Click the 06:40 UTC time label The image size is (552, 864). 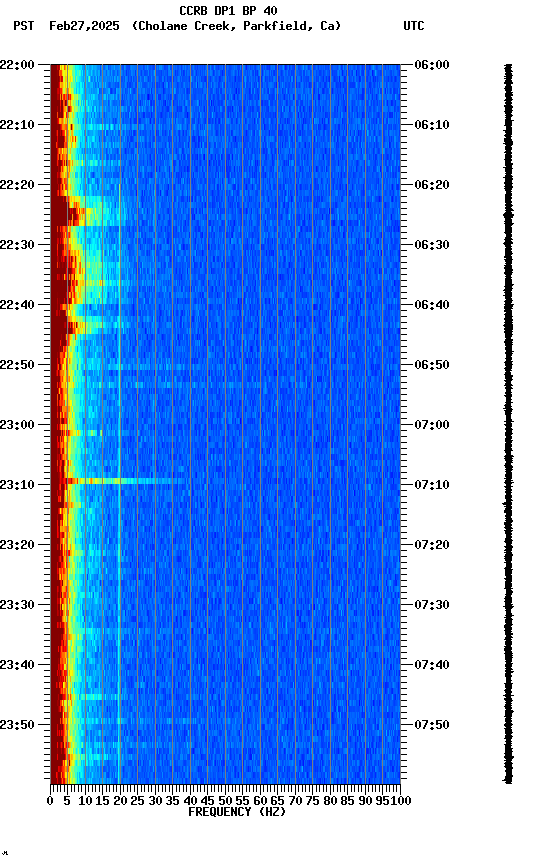point(432,305)
